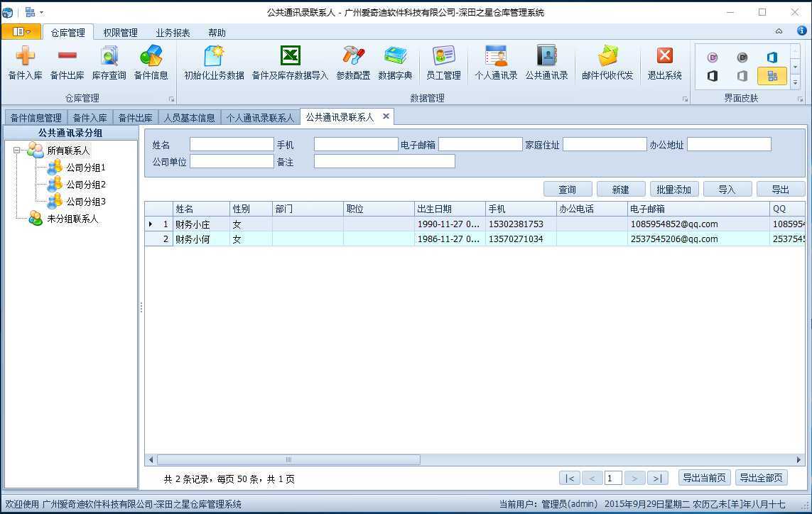This screenshot has width=812, height=514.
Task: Click phone 13570271034 cell
Action: click(521, 239)
